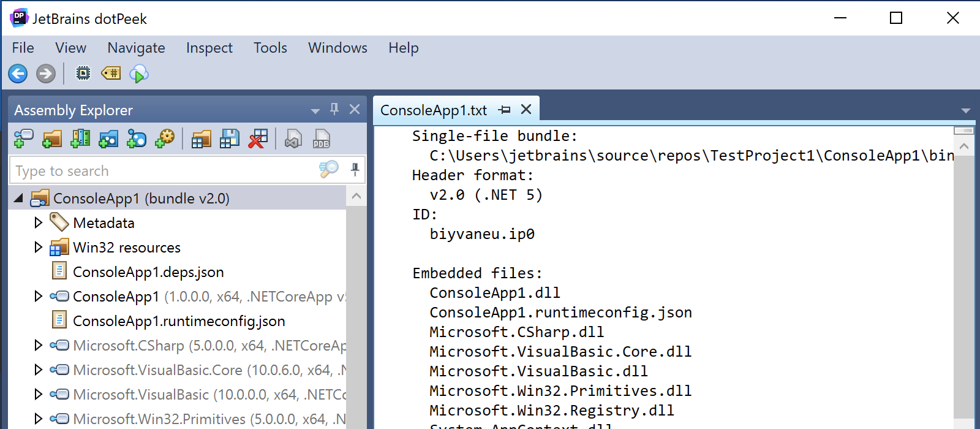Click the Microsoft.VisualBasic.Core assembly icon

click(x=59, y=370)
